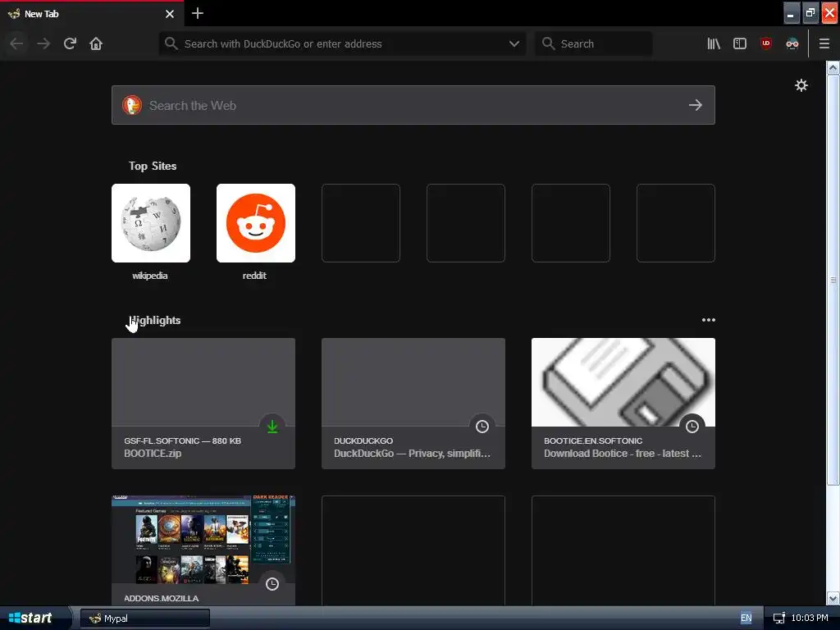
Task: Open the ADDONS.MOZILLA highlight card
Action: [x=203, y=550]
